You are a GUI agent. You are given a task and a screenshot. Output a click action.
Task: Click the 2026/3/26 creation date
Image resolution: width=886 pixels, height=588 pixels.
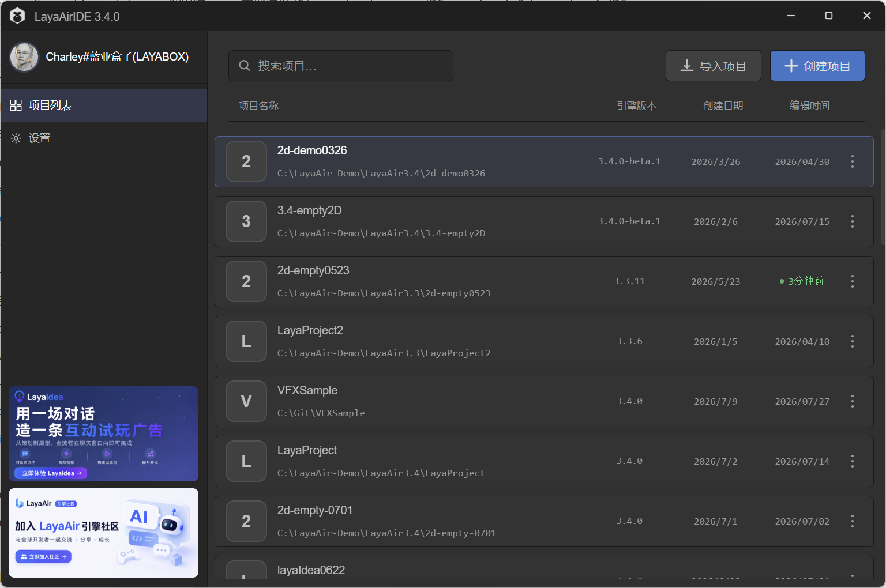click(716, 162)
